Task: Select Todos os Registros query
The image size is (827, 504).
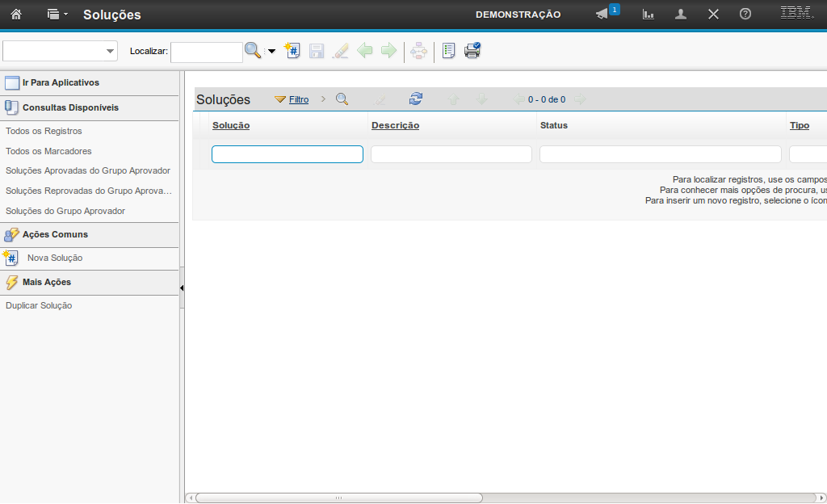Action: [x=44, y=131]
